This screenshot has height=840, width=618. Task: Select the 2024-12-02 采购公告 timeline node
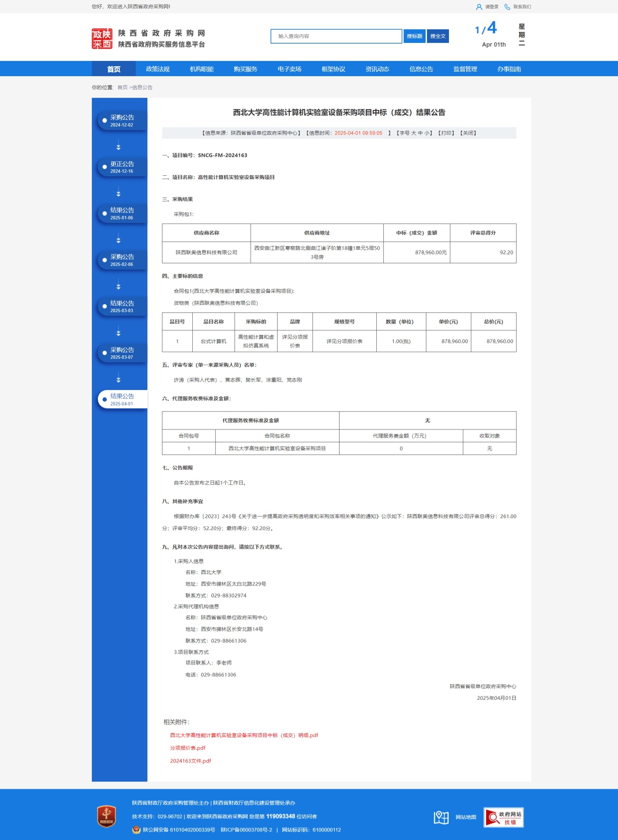click(122, 120)
